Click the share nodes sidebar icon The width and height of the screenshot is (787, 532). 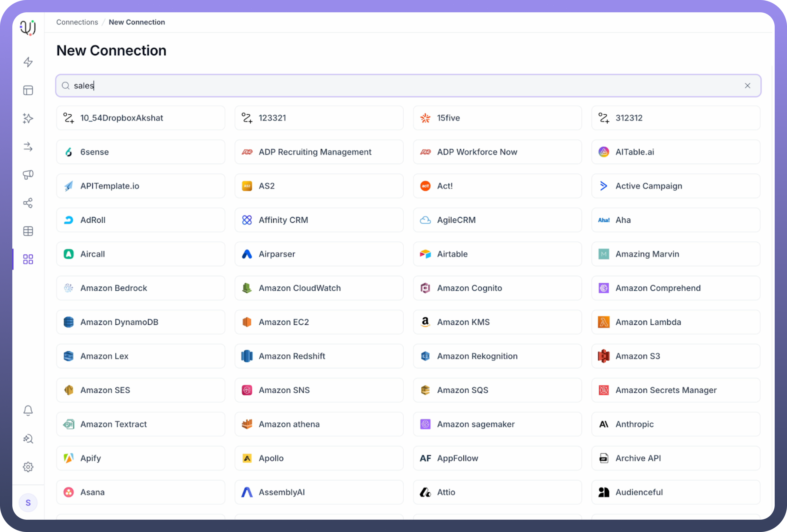point(28,203)
